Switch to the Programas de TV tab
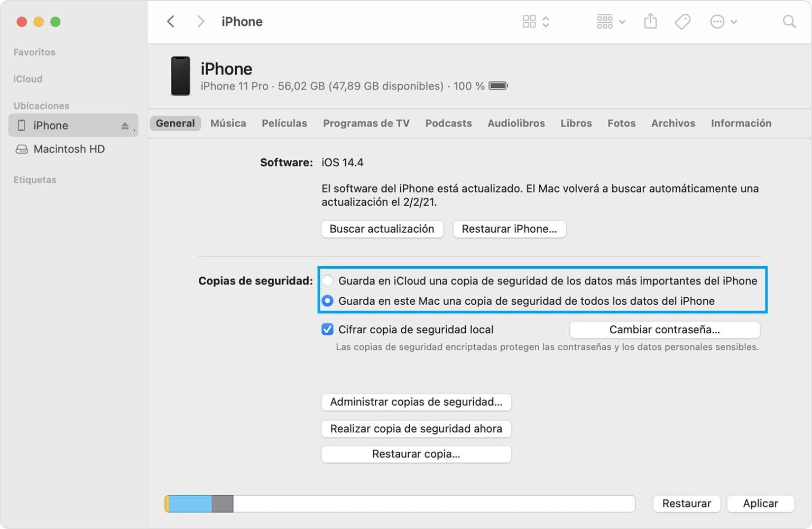The image size is (812, 529). pyautogui.click(x=366, y=123)
